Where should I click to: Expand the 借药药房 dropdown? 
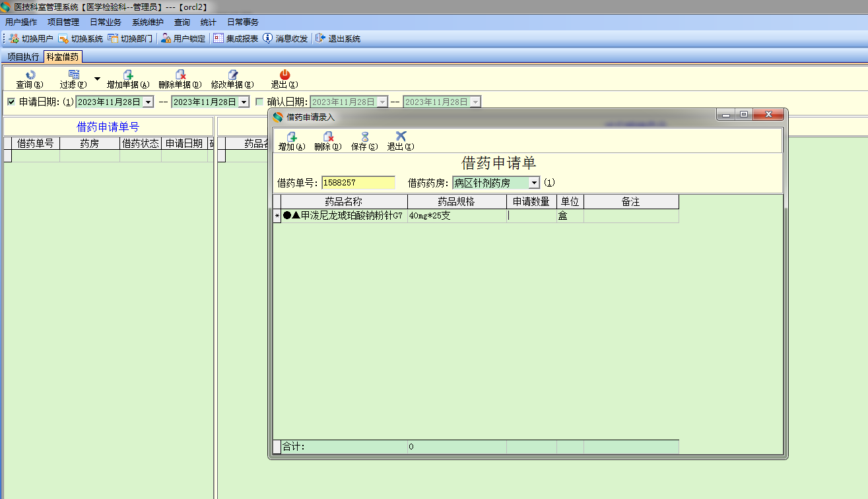[x=534, y=183]
